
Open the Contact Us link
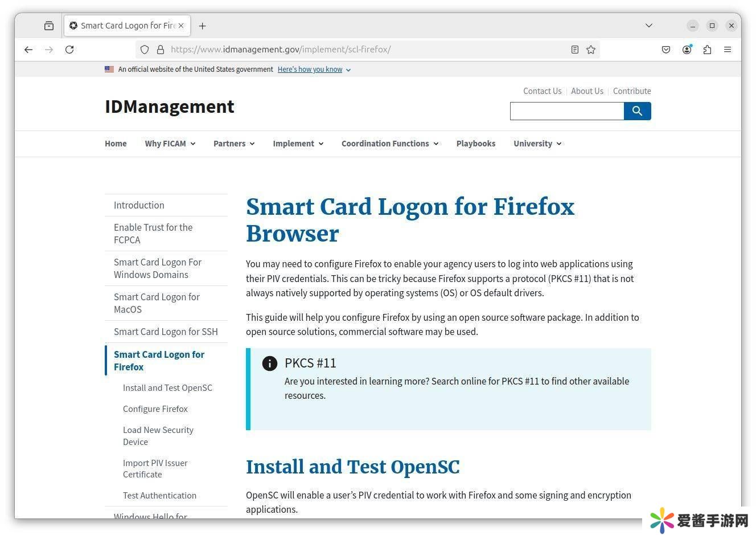(x=542, y=91)
